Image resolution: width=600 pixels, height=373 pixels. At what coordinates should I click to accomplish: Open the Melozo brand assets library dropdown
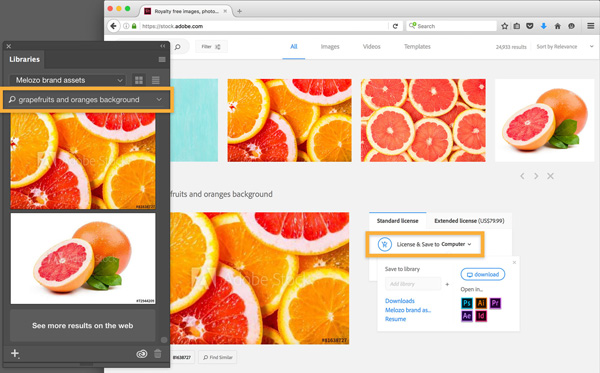coord(68,80)
